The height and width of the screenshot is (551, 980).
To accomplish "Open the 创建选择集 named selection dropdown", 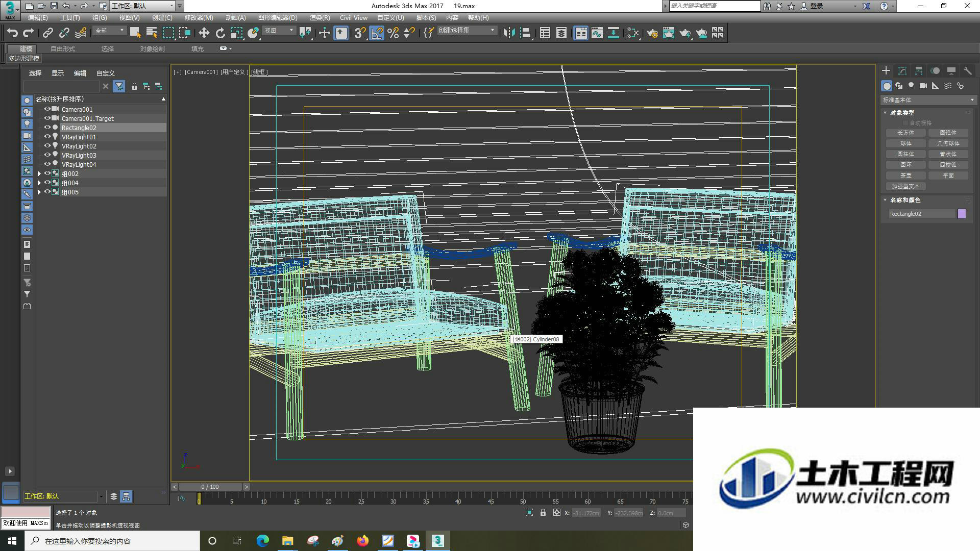I will pyautogui.click(x=467, y=31).
